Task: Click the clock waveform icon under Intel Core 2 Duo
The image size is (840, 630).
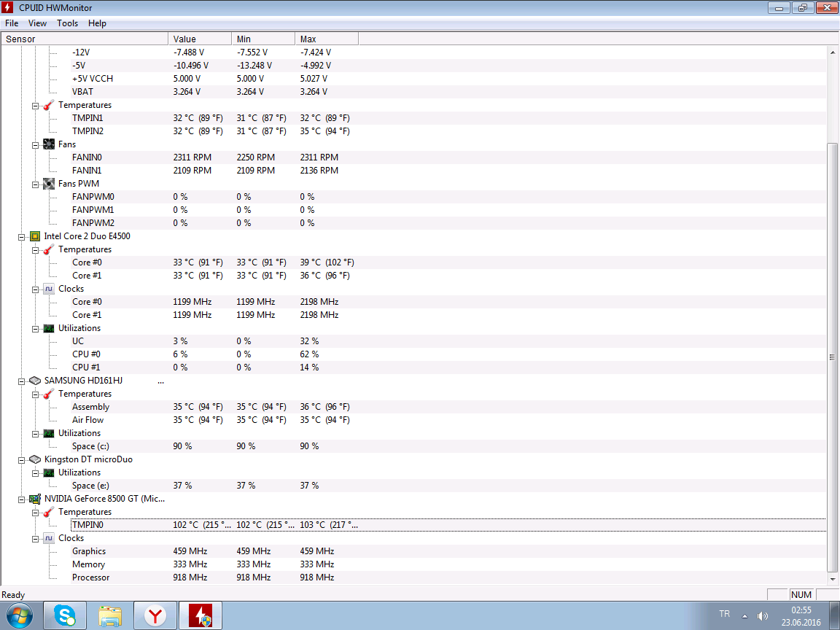Action: 49,289
